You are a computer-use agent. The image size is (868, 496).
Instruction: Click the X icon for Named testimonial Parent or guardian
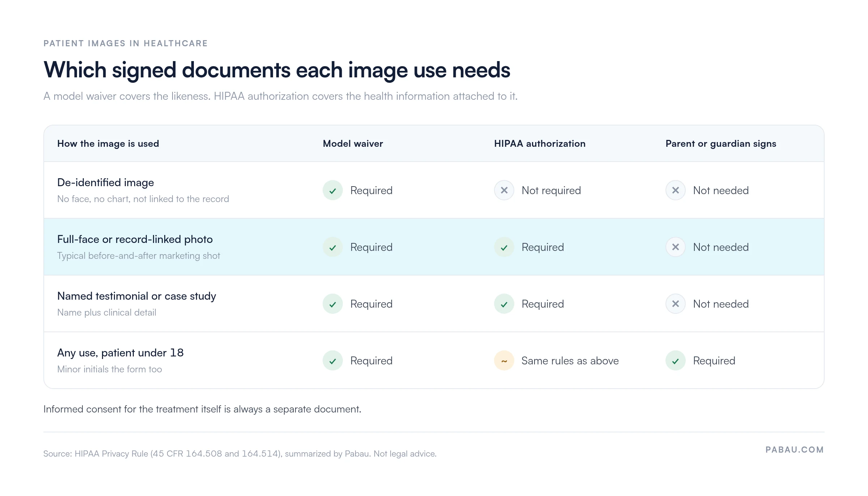[x=676, y=304]
